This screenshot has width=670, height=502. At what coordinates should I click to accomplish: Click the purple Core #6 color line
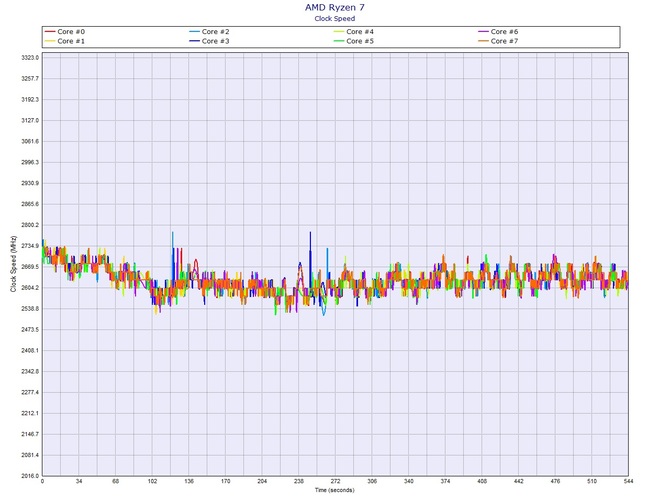[483, 32]
